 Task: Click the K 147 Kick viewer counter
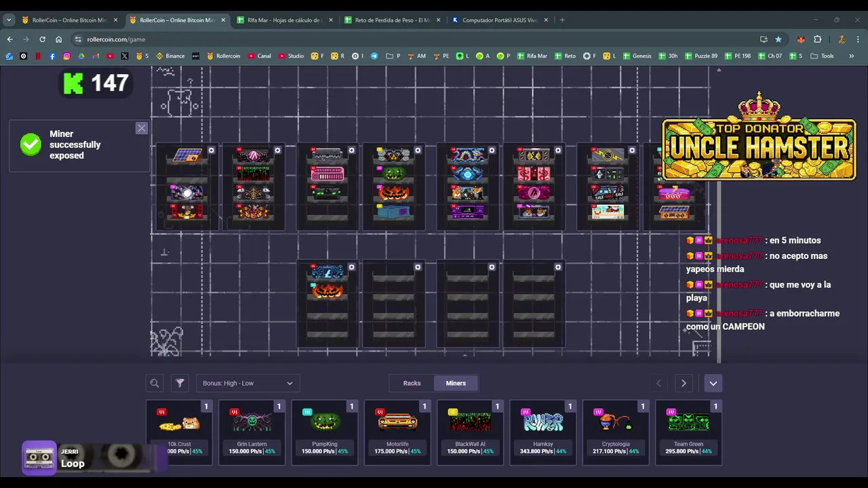(x=96, y=83)
